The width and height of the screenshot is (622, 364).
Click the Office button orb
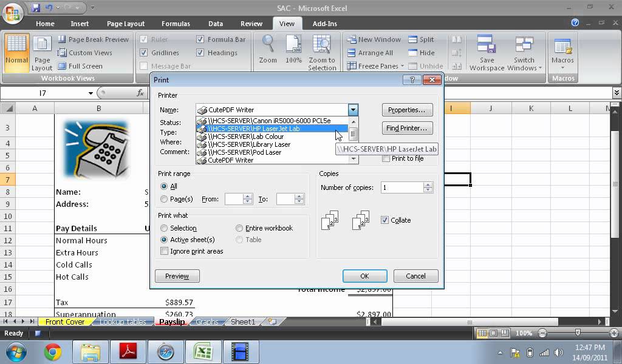click(12, 13)
